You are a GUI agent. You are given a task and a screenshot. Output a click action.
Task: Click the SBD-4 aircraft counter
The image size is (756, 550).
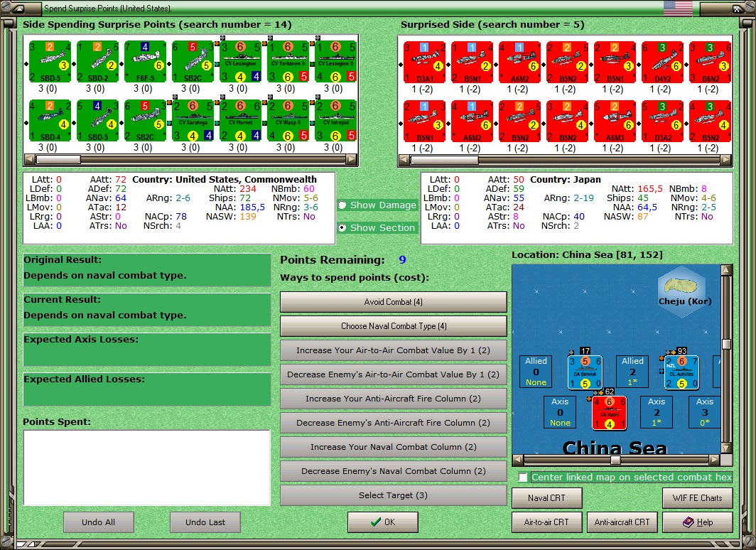point(50,121)
